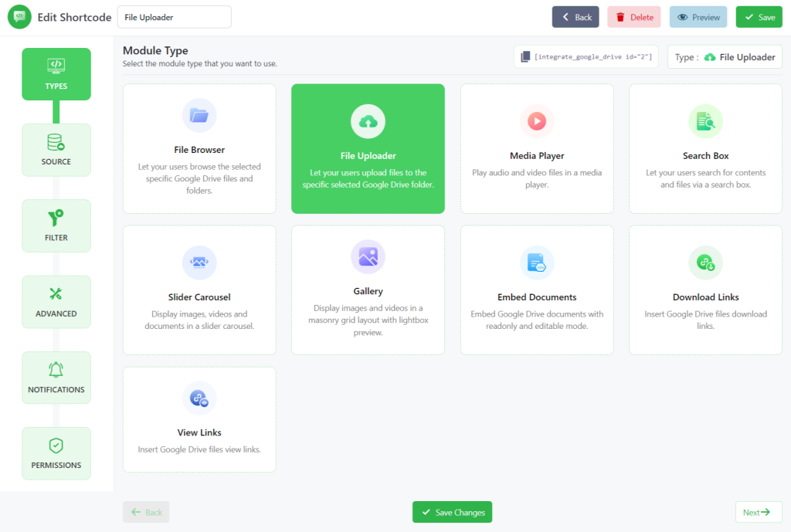
Task: Open the Source database icon
Action: [56, 142]
